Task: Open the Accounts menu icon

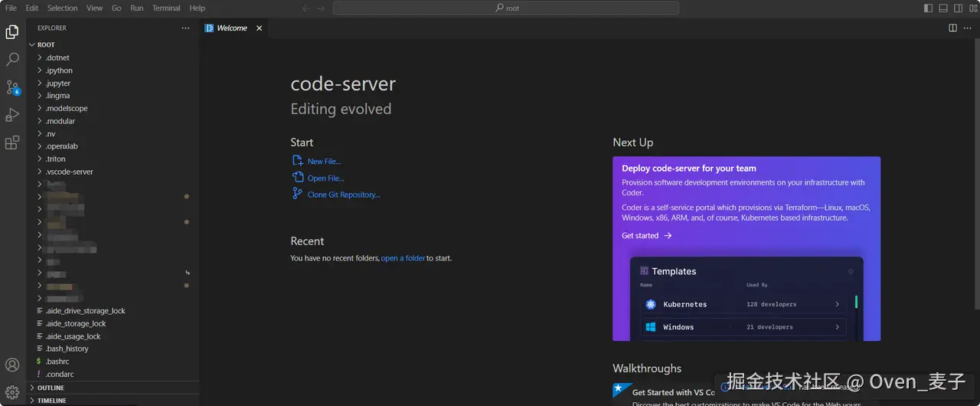Action: click(x=12, y=365)
